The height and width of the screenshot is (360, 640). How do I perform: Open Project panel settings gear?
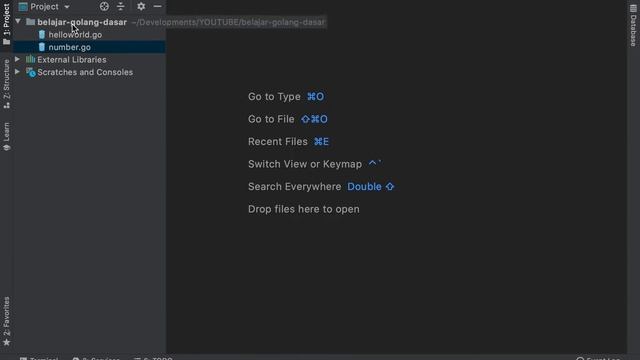click(141, 6)
